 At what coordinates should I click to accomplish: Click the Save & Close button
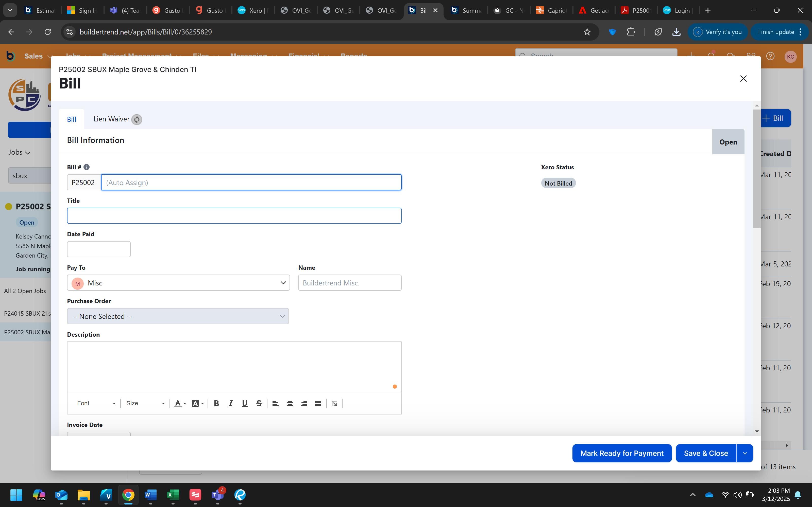706,453
